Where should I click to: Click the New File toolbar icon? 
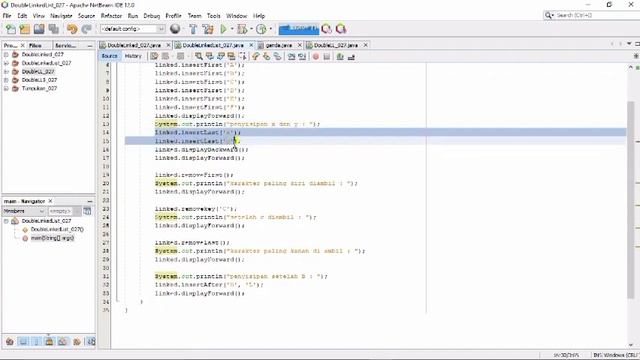click(x=11, y=29)
